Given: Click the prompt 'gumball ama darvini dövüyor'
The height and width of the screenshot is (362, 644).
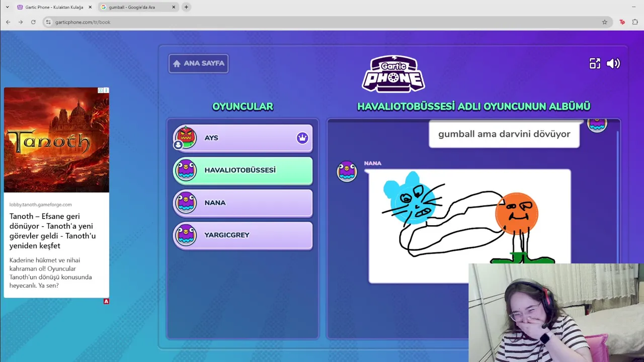Looking at the screenshot, I should coord(504,134).
